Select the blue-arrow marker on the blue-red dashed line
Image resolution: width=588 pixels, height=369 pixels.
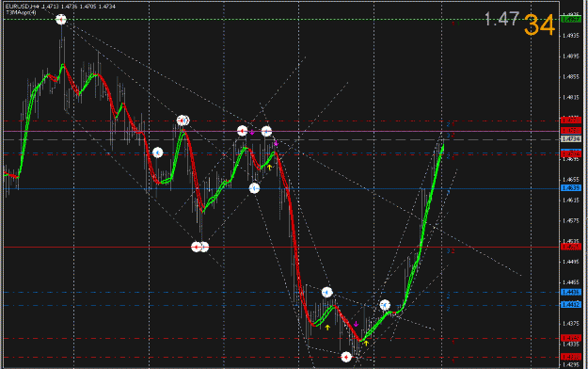pyautogui.click(x=157, y=152)
